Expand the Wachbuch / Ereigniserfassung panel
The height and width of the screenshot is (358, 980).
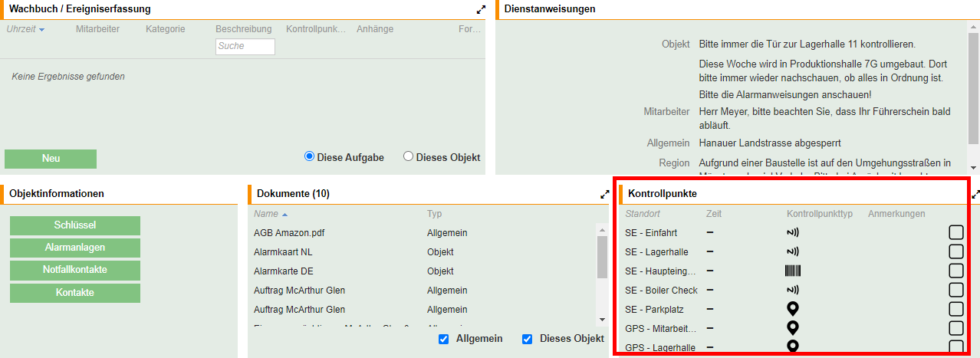tap(481, 9)
